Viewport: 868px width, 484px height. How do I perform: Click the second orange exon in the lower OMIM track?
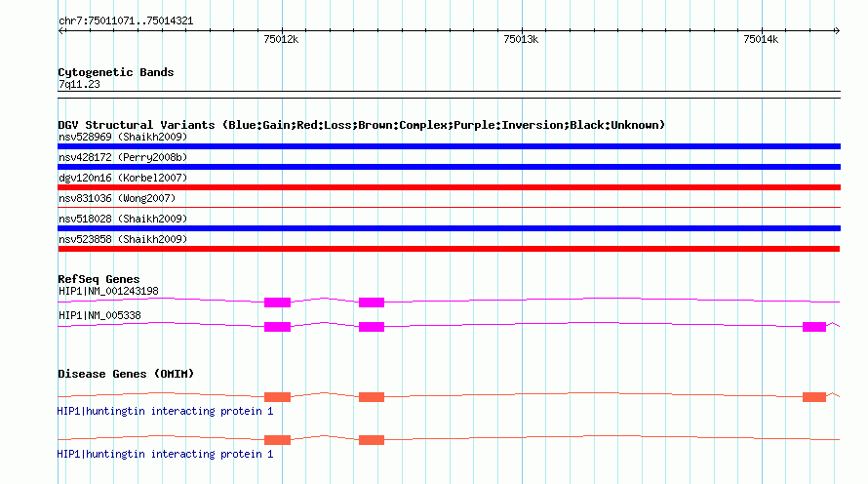pyautogui.click(x=372, y=440)
